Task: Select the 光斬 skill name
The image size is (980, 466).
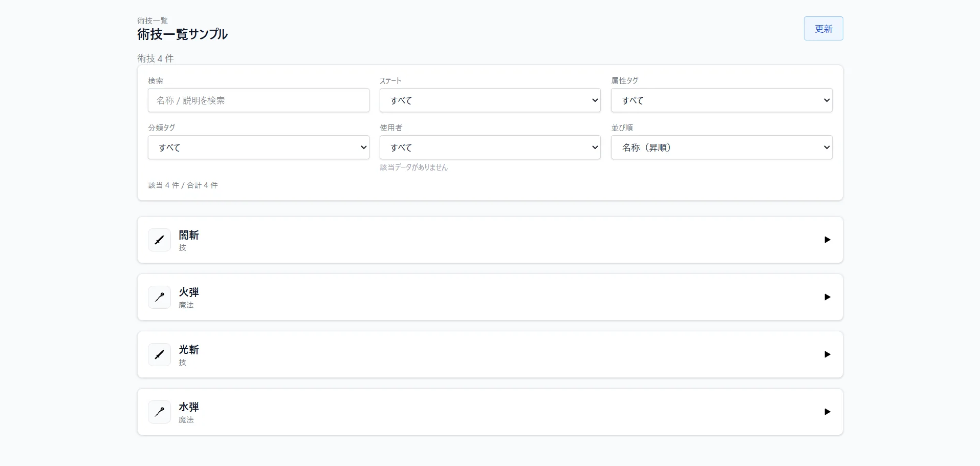Action: coord(189,350)
